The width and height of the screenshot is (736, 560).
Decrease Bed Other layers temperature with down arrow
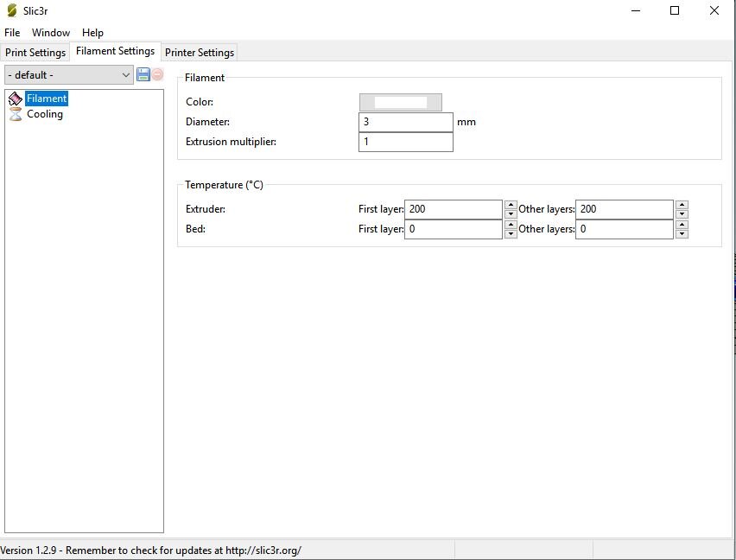coord(682,233)
